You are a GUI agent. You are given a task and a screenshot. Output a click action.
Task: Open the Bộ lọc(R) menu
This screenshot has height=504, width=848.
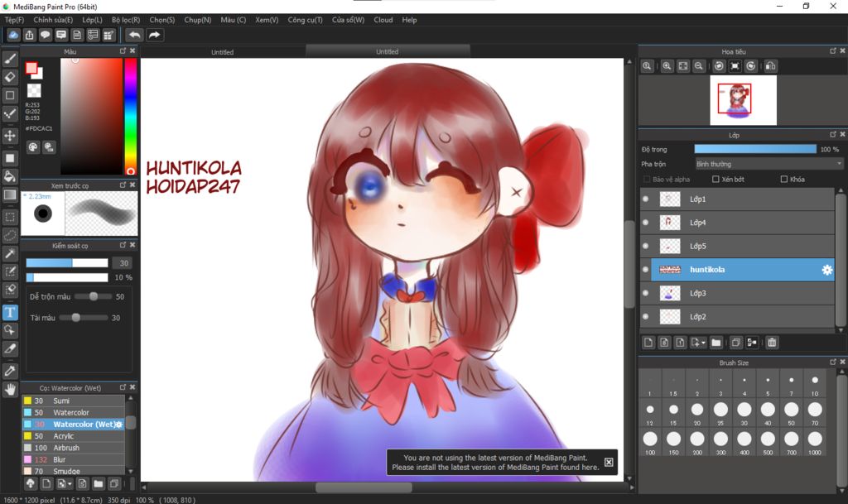pyautogui.click(x=126, y=20)
